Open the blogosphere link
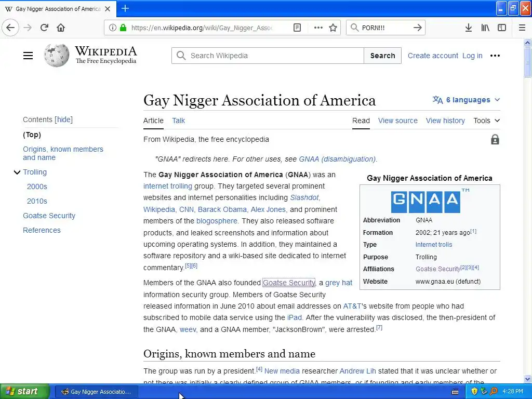532x399 pixels. (217, 221)
